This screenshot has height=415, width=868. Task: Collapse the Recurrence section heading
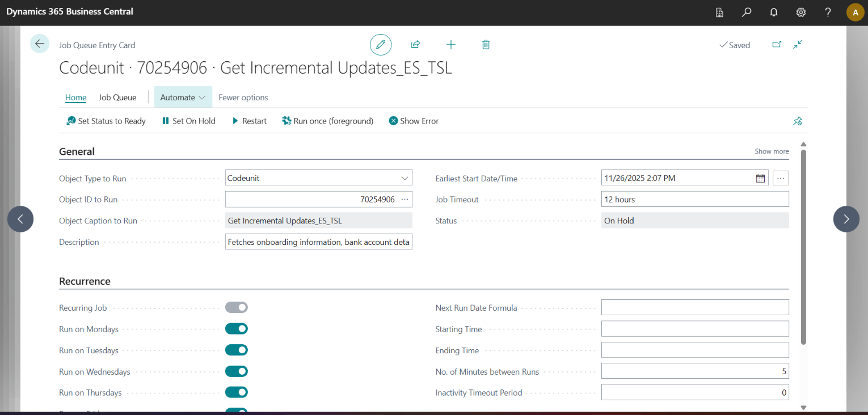pos(85,281)
